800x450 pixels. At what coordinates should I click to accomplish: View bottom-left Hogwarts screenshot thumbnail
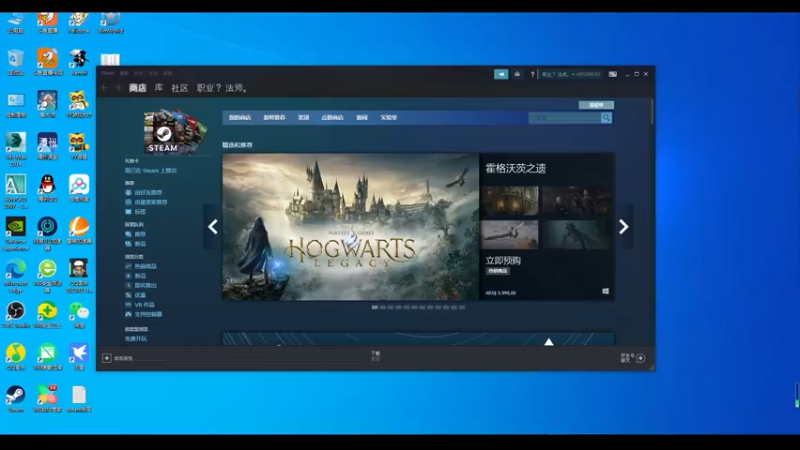click(x=509, y=234)
